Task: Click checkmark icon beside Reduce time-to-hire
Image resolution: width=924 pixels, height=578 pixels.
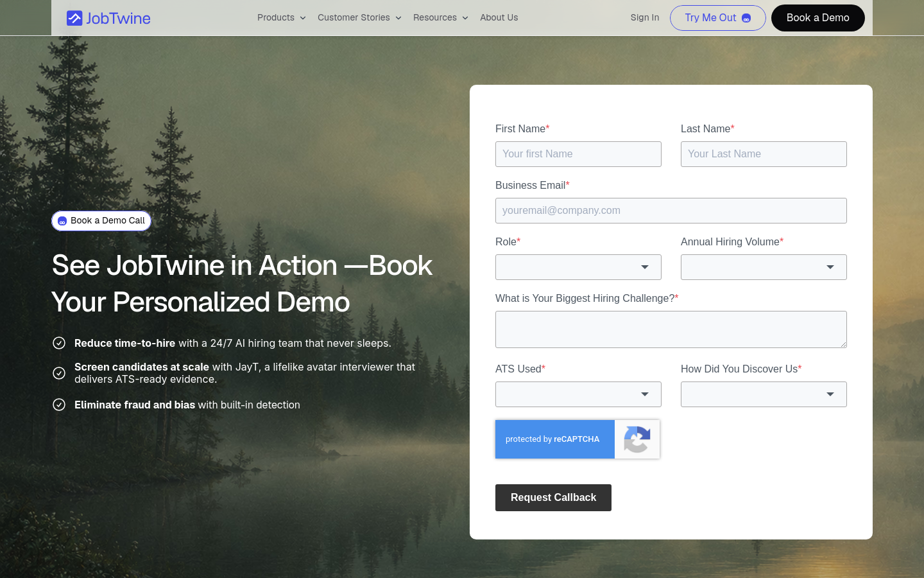Action: pyautogui.click(x=59, y=343)
